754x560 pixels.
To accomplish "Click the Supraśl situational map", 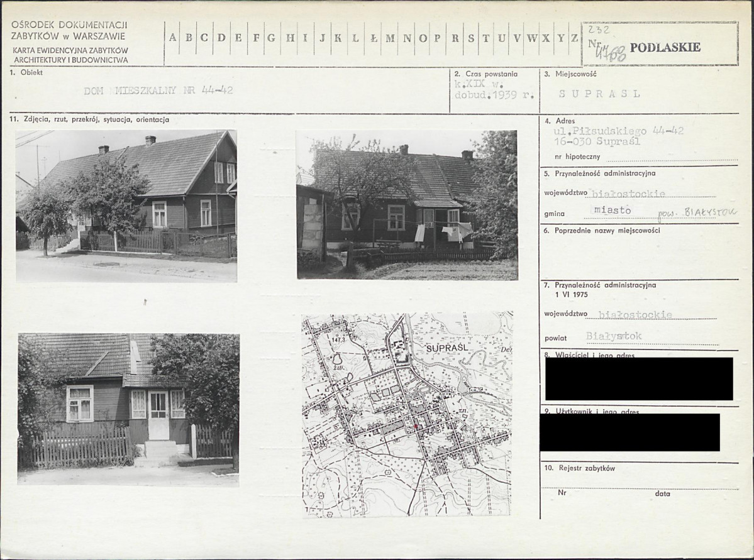I will (x=407, y=415).
